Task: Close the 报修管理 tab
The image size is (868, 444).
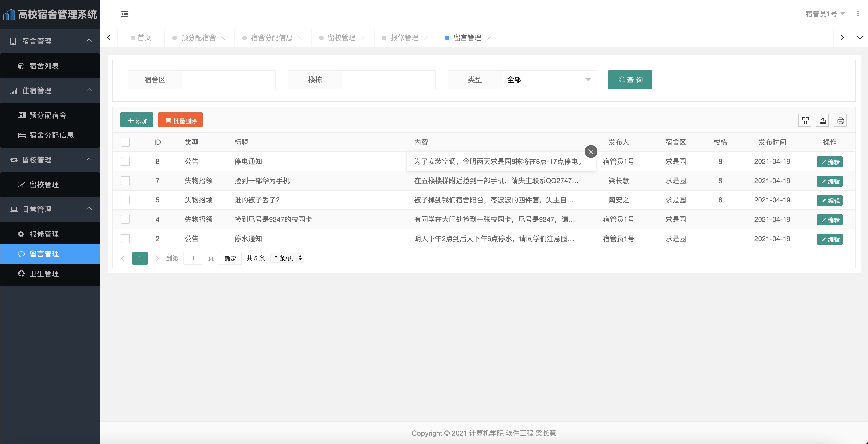Action: point(426,38)
